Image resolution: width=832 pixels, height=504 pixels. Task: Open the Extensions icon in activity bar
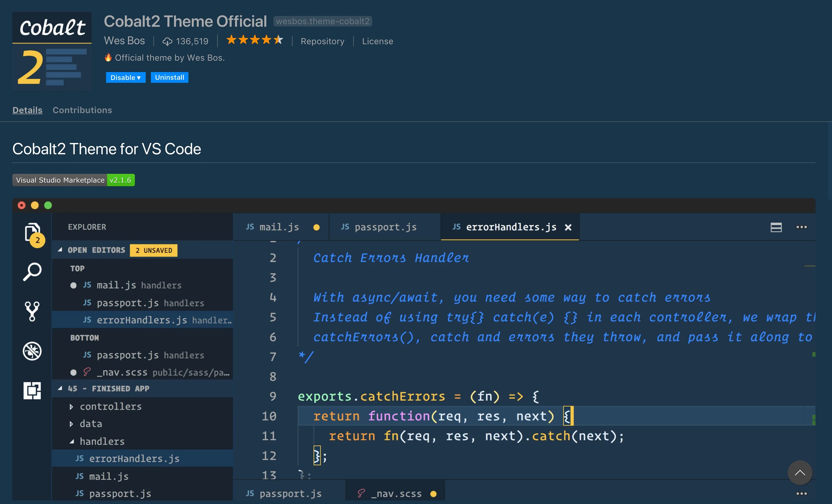point(32,390)
